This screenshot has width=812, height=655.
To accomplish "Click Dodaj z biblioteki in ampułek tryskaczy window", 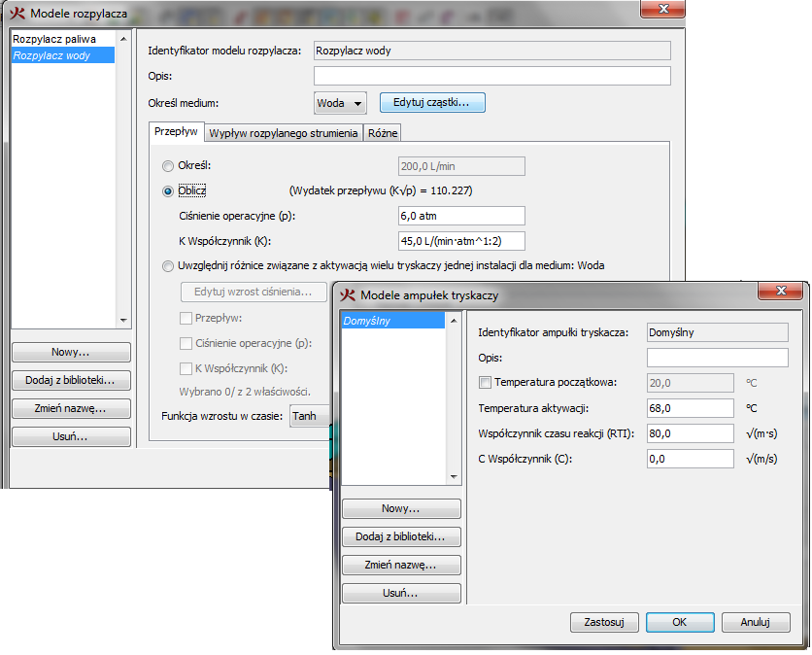I will 401,536.
